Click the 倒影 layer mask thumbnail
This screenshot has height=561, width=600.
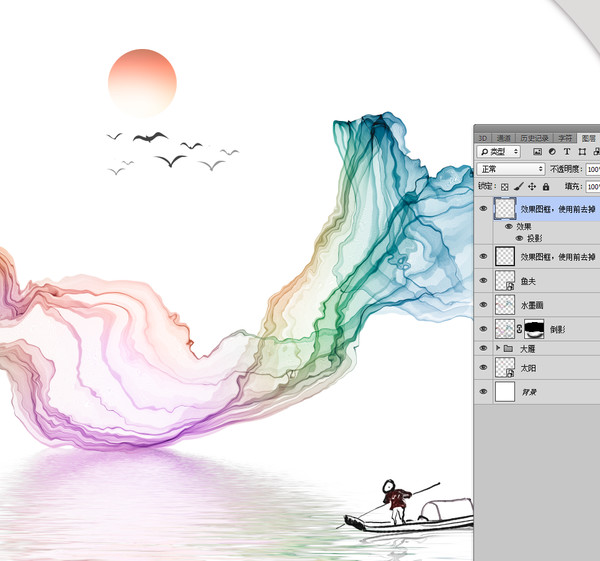[534, 329]
